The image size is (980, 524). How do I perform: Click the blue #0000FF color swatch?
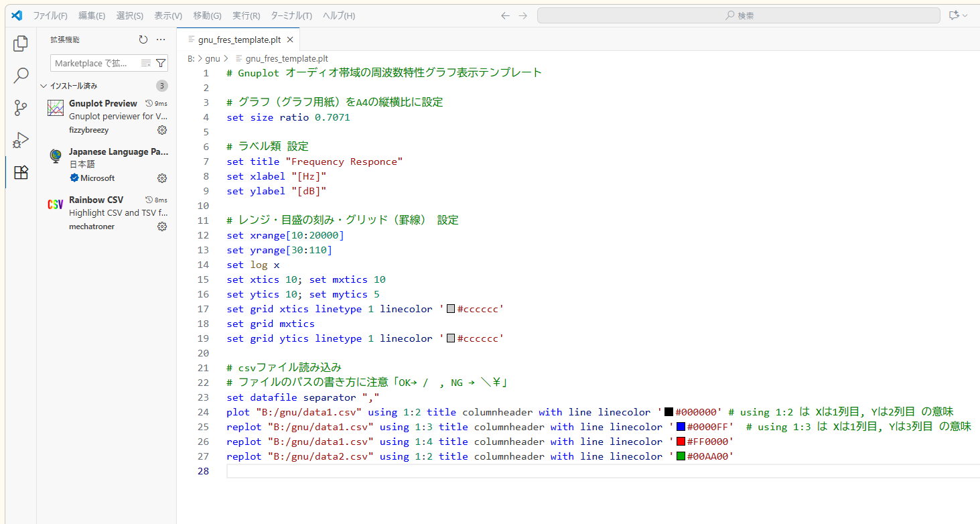681,427
